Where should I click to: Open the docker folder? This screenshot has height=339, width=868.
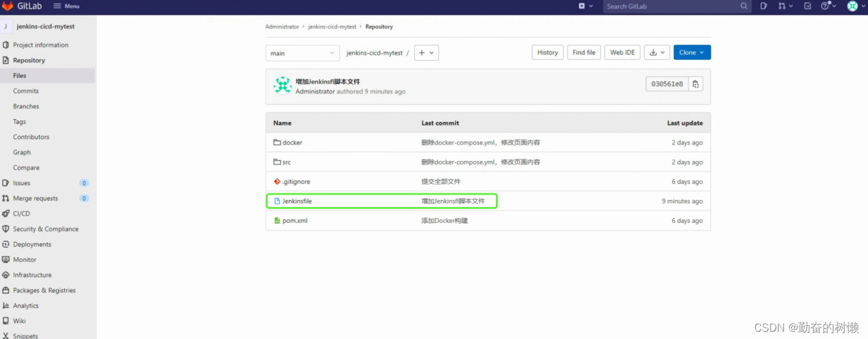pyautogui.click(x=293, y=143)
